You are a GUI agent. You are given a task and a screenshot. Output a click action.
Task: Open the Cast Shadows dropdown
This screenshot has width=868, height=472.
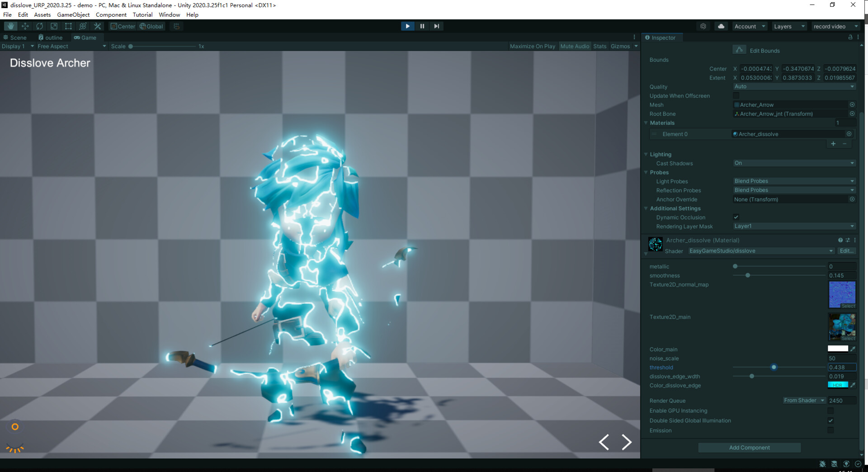pyautogui.click(x=794, y=163)
